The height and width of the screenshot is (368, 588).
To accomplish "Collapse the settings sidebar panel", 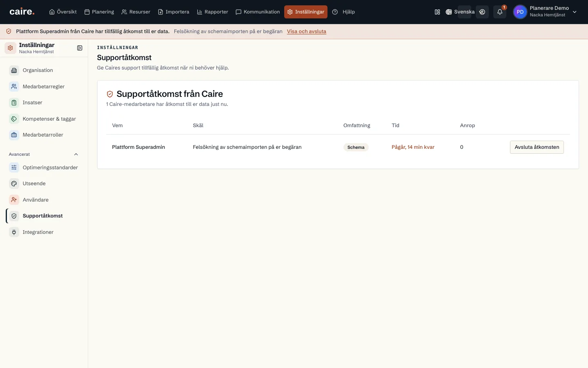I will [80, 48].
